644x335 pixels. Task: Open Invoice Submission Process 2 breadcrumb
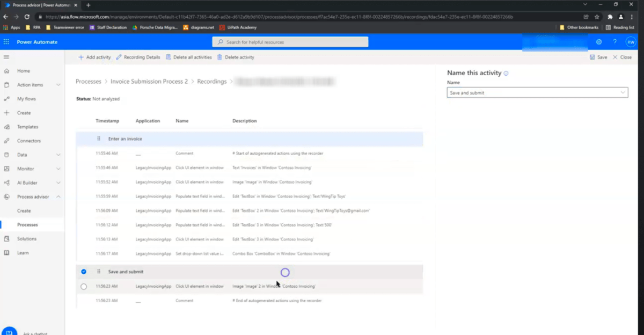[x=149, y=82]
